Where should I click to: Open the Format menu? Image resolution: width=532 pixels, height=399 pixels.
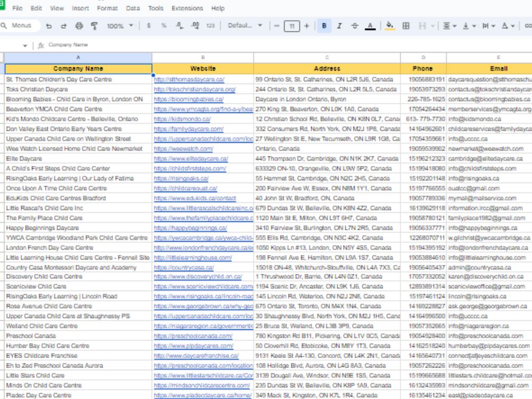tap(107, 8)
